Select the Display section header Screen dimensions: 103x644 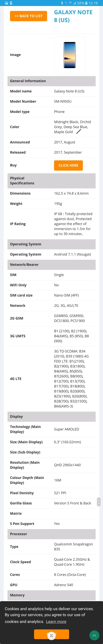coord(51,417)
